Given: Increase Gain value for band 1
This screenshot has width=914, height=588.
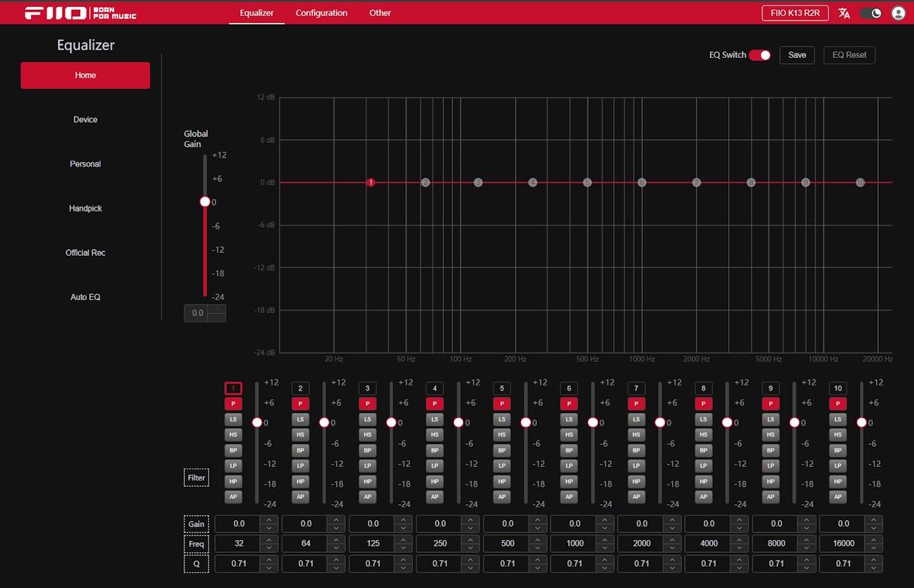Looking at the screenshot, I should (269, 520).
